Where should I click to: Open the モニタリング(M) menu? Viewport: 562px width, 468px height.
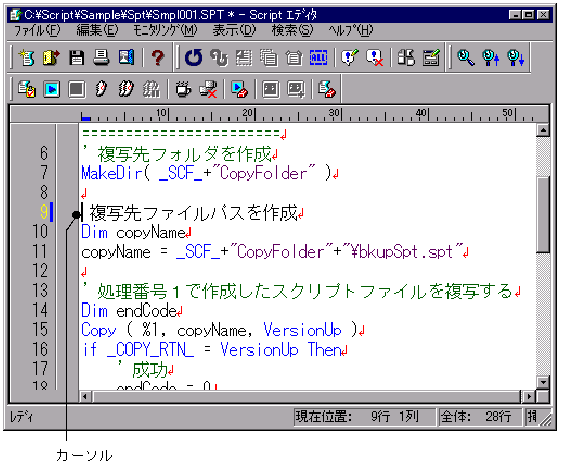(x=165, y=31)
